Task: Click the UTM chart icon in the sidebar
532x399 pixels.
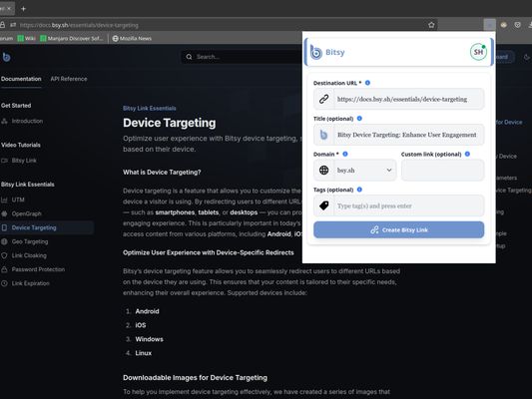Action: [x=4, y=199]
